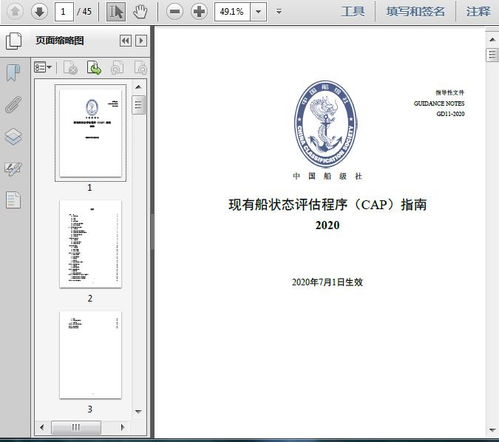Click the page number input field
This screenshot has width=499, height=442.
point(64,12)
